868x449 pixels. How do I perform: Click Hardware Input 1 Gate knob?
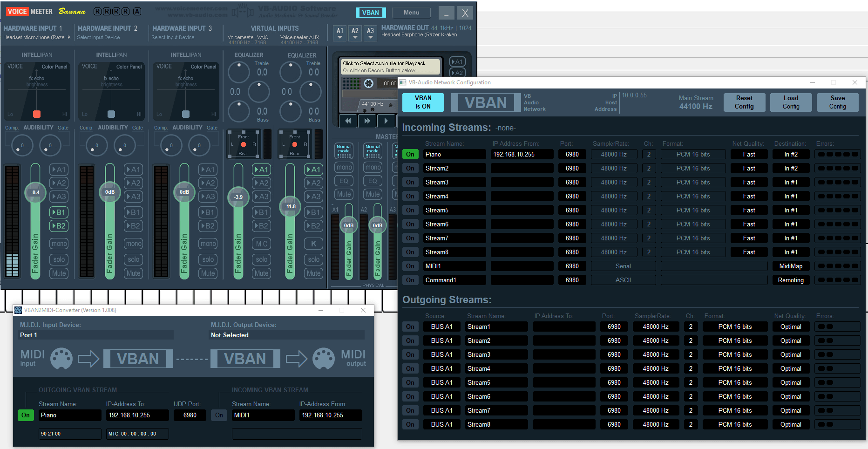50,145
